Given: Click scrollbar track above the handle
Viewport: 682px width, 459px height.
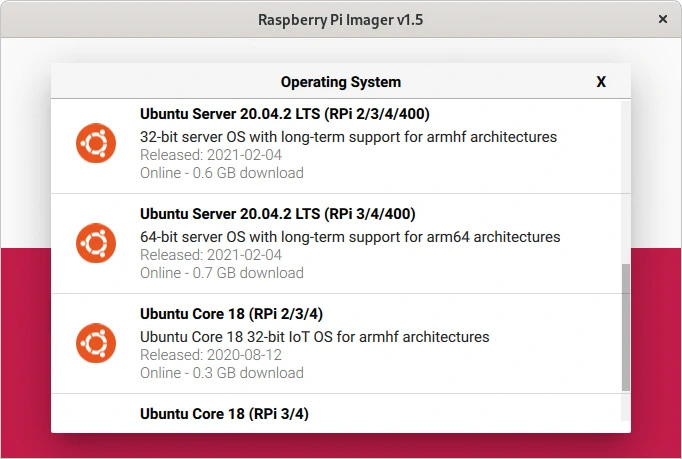Looking at the screenshot, I should pos(626,180).
